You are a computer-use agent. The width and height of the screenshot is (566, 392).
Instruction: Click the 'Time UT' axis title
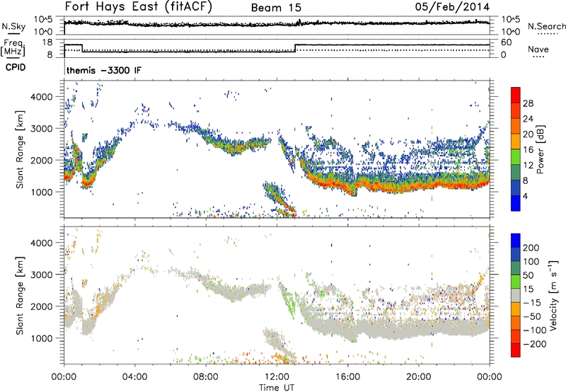pos(277,387)
